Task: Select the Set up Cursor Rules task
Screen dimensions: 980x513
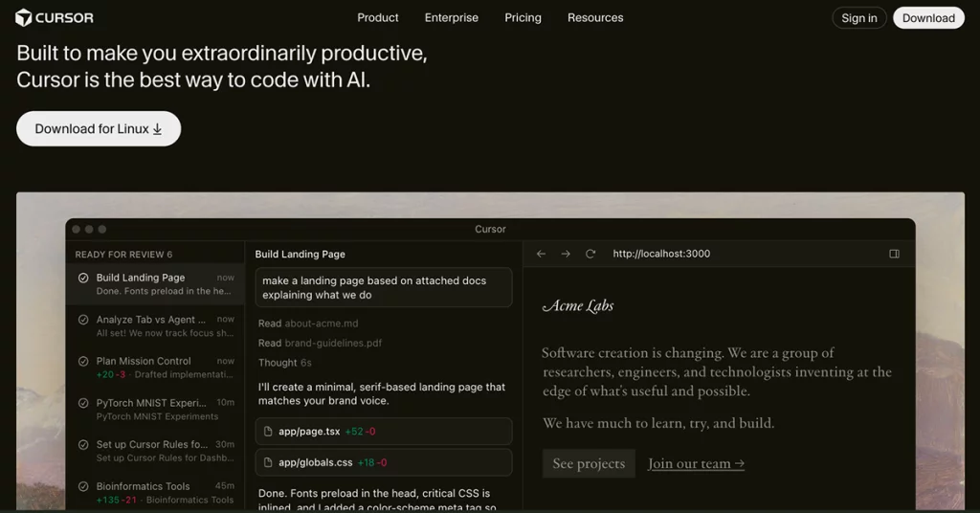Action: 155,451
